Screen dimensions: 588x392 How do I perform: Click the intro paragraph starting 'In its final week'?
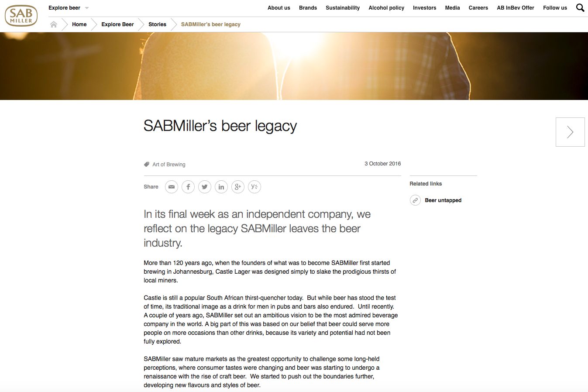(x=257, y=228)
